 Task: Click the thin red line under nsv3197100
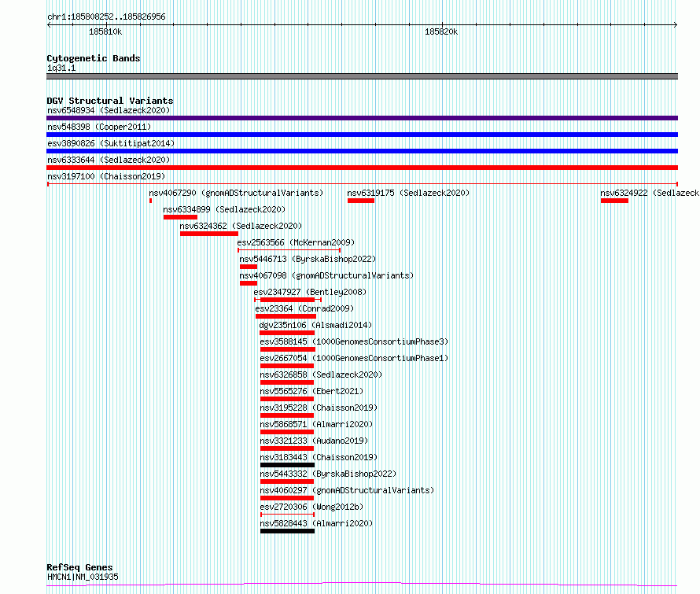click(362, 184)
